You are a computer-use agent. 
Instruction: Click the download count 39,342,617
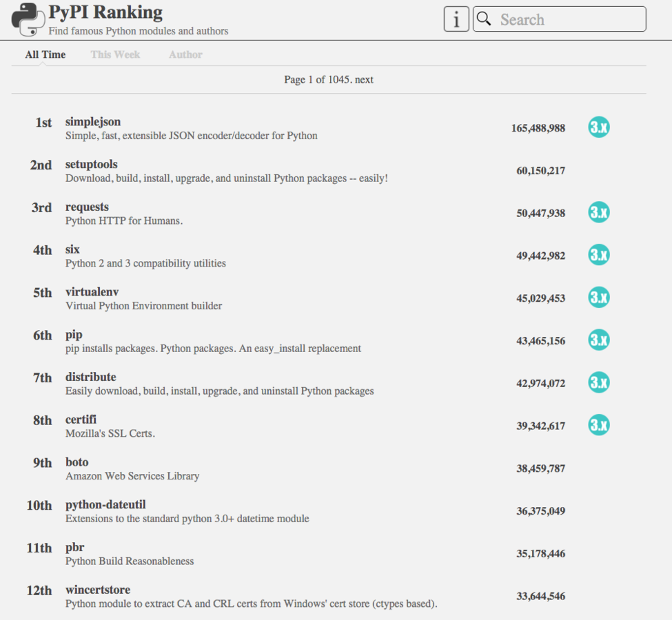click(541, 426)
